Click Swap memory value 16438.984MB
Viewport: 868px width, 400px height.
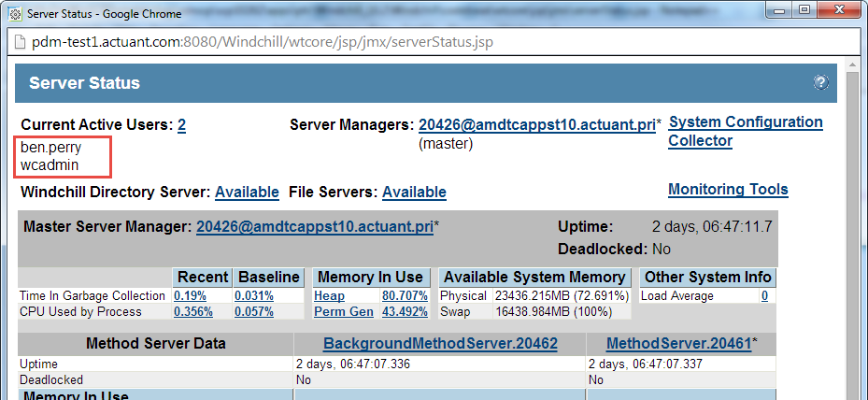click(553, 312)
